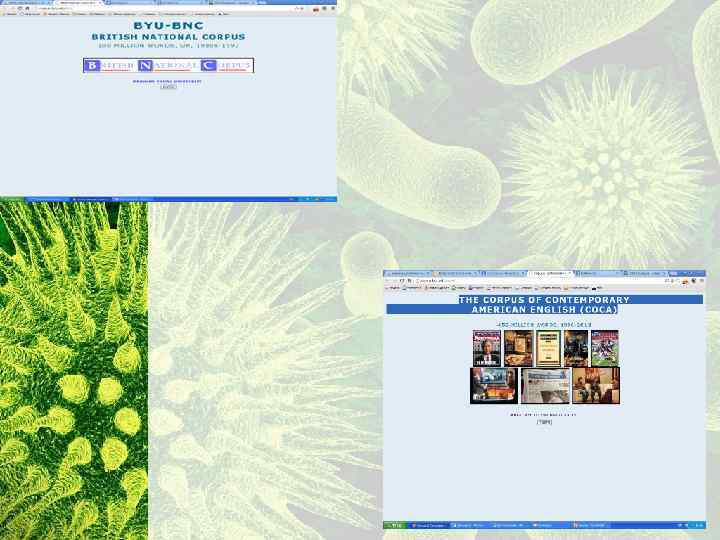Open the green book cover thumbnail on the COCA page
This screenshot has height=540, width=720.
tap(548, 349)
